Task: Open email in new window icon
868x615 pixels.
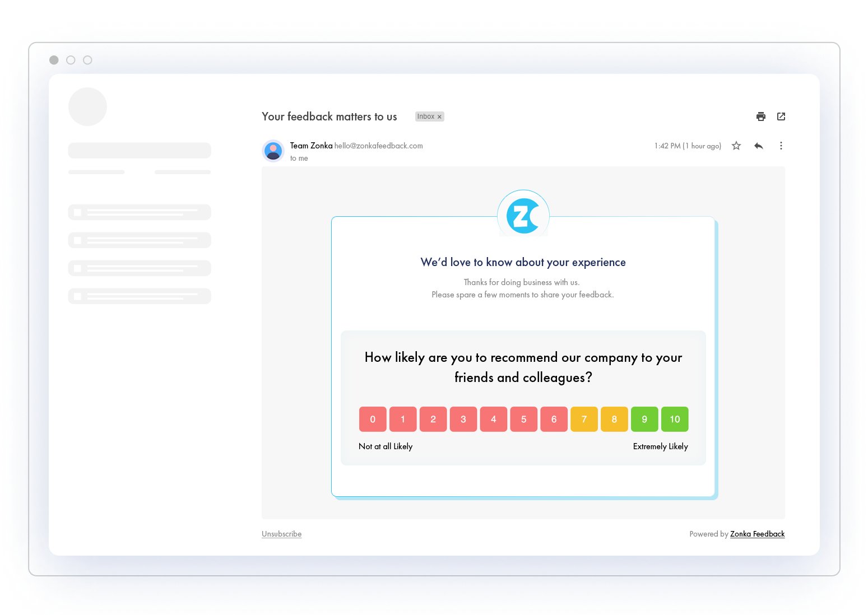Action: [x=781, y=117]
